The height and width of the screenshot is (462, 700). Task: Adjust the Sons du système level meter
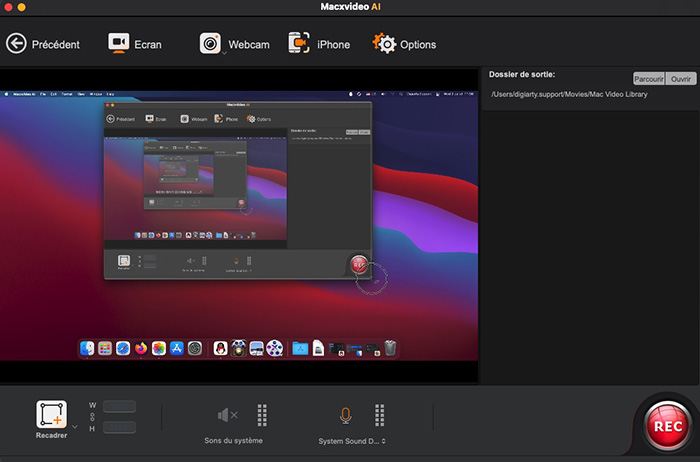point(262,415)
